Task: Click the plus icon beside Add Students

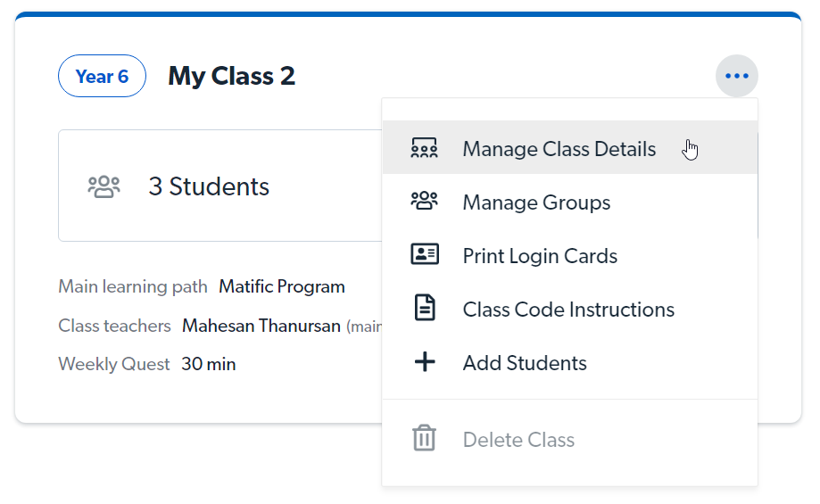Action: pyautogui.click(x=425, y=363)
